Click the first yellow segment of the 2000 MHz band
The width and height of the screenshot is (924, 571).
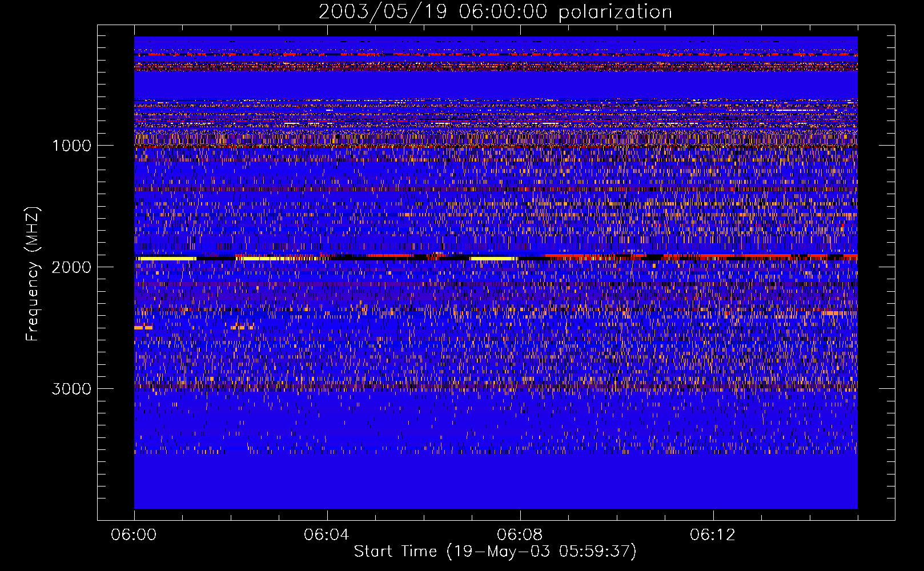click(x=166, y=259)
